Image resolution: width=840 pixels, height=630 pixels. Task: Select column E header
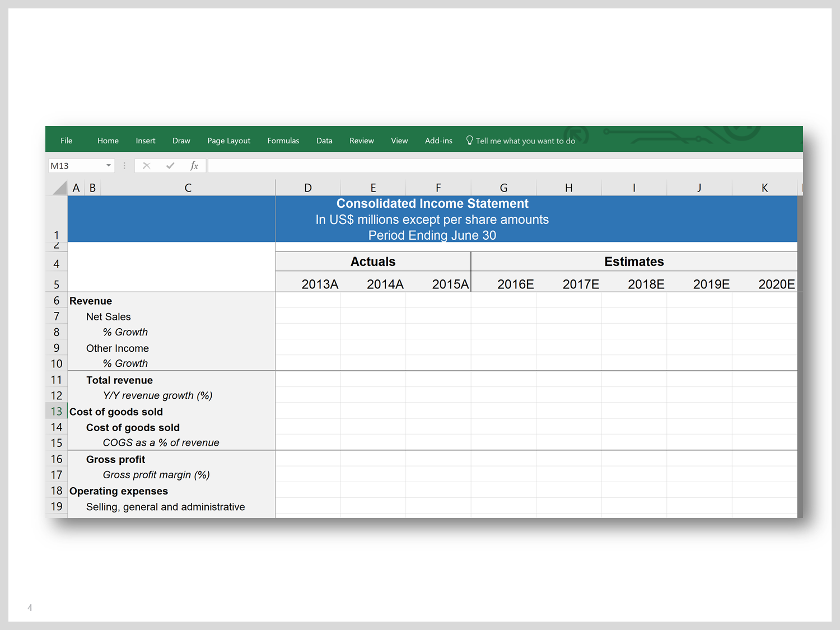tap(373, 188)
